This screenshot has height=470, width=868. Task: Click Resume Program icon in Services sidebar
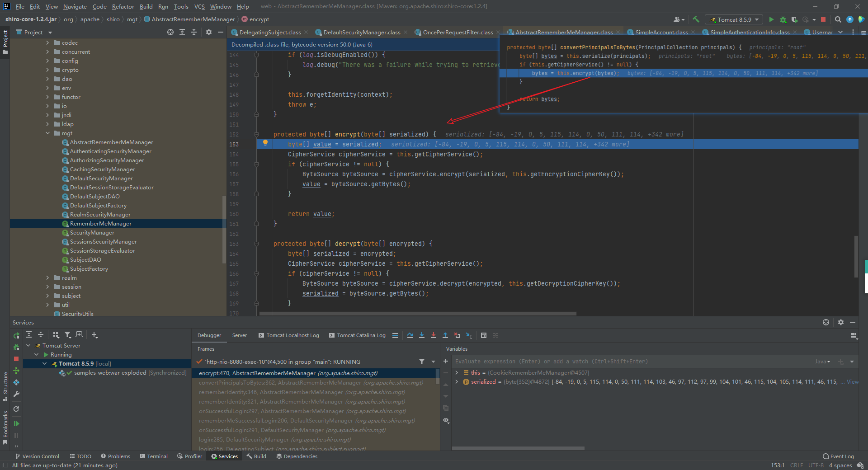click(x=16, y=423)
